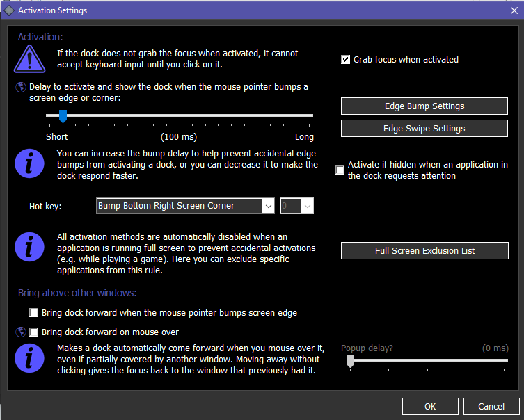Enable Activate if hidden when application requests attention
The height and width of the screenshot is (420, 524).
(340, 170)
